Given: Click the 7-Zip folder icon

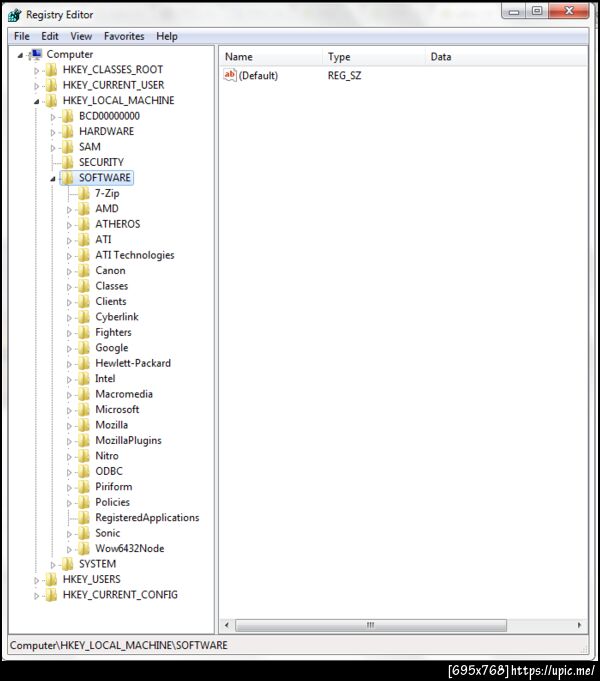Looking at the screenshot, I should click(x=84, y=193).
